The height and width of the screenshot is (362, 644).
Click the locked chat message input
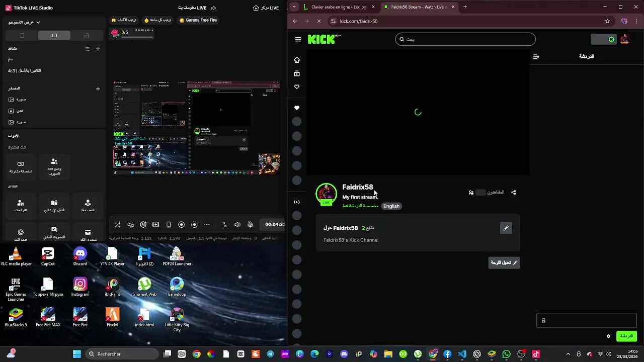point(587,320)
